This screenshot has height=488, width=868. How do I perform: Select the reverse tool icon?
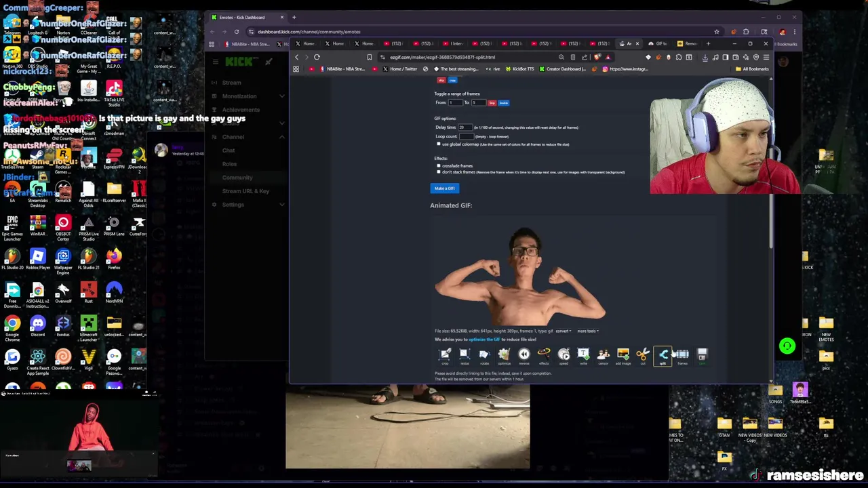(524, 356)
